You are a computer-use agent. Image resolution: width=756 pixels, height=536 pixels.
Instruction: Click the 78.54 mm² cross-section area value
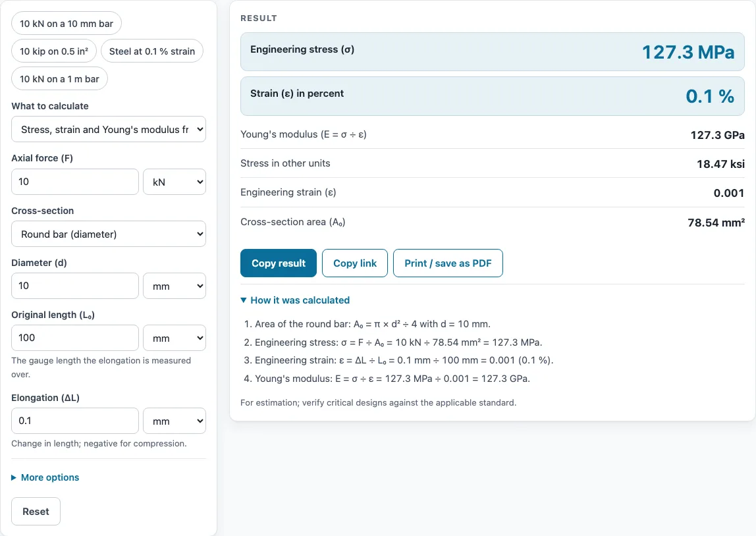[716, 222]
